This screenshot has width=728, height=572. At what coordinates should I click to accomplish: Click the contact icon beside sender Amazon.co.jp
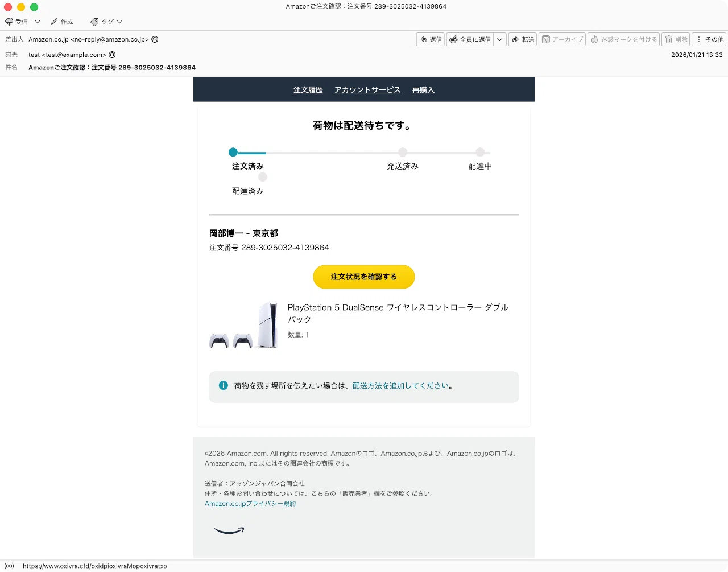tap(155, 39)
